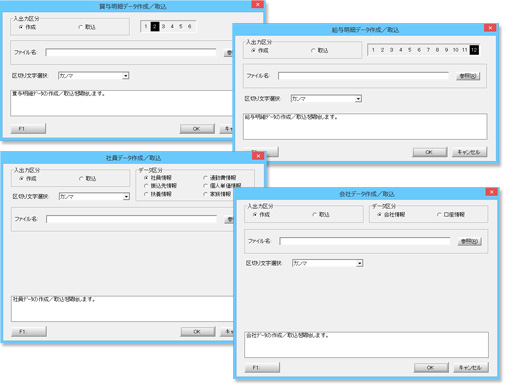Select 扶養情報 data type radio
505x385 pixels.
158,194
